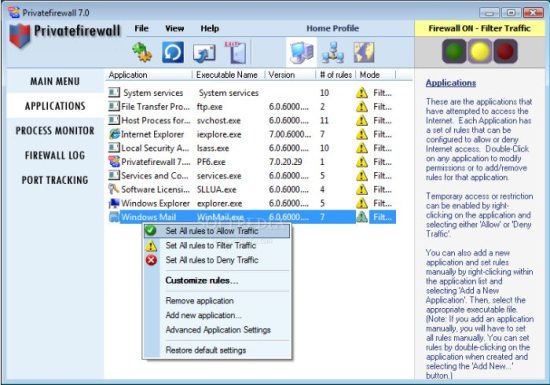Select the Remote profile map icon
Screen dimensions: 550x385
pos(364,53)
